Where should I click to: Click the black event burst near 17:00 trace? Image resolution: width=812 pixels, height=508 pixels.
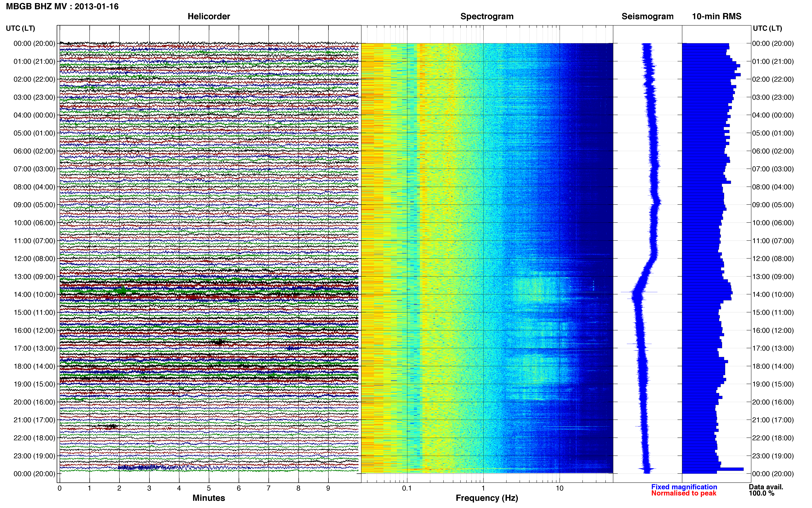pos(219,342)
